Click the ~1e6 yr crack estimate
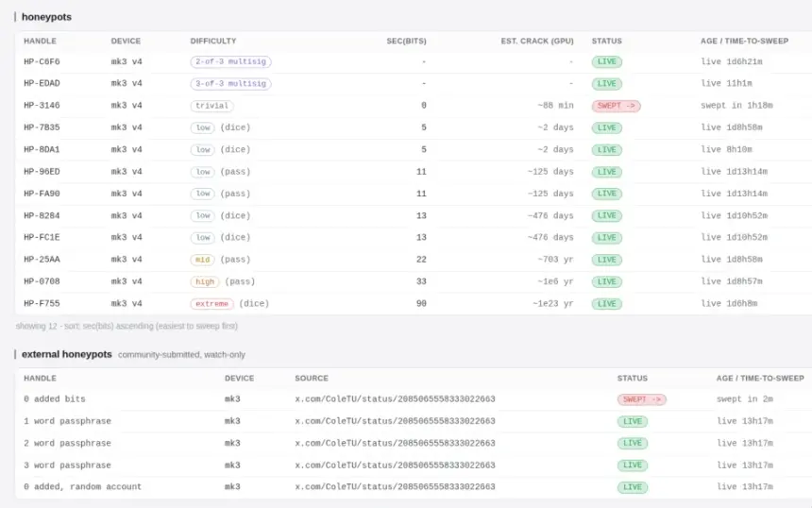Screen dimensions: 812x508 [x=555, y=281]
